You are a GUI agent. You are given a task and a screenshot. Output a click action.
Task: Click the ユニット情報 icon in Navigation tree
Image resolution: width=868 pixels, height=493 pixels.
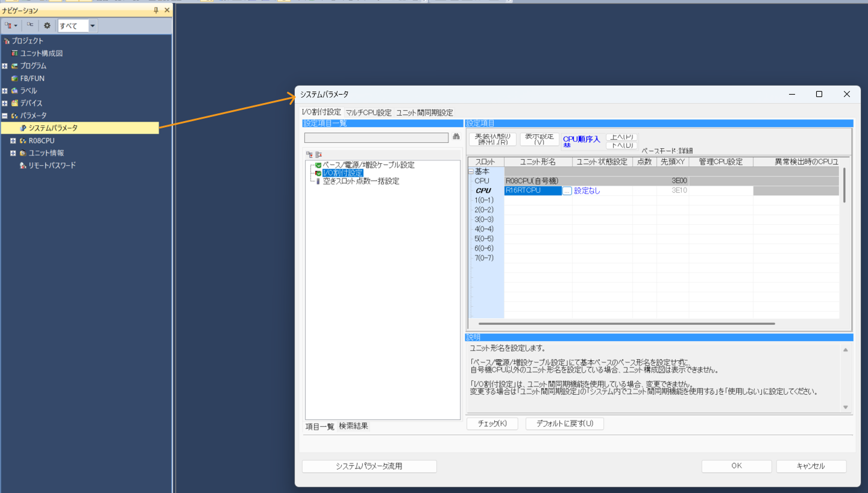pyautogui.click(x=24, y=153)
